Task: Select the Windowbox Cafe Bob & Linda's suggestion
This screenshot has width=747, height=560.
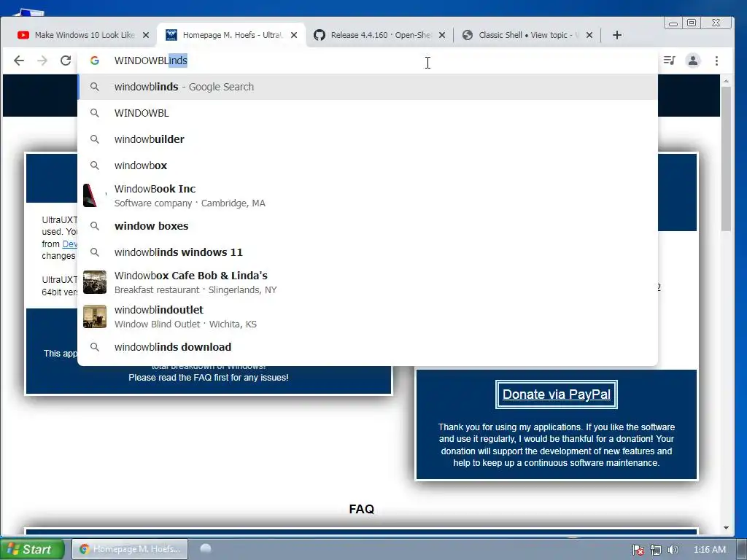Action: [368, 282]
